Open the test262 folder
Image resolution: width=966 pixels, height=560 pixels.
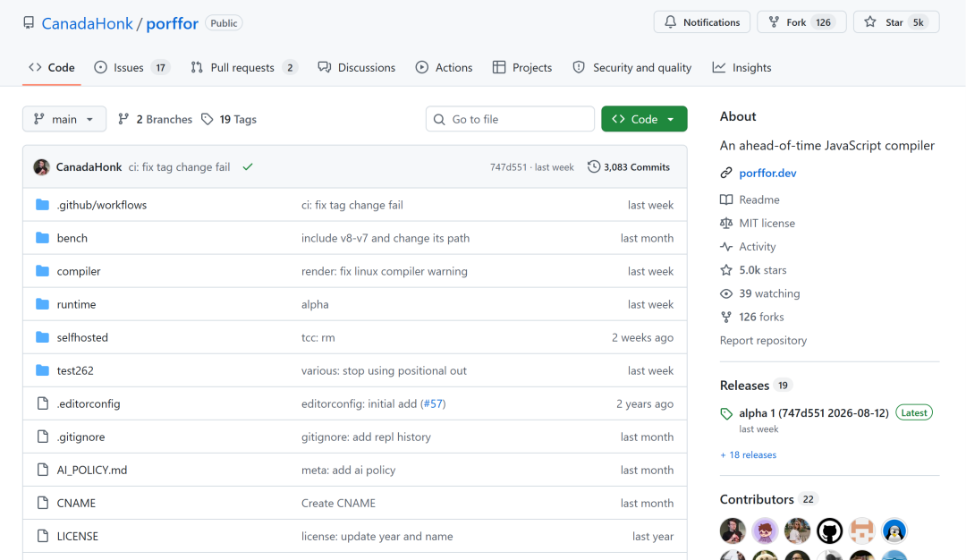75,371
